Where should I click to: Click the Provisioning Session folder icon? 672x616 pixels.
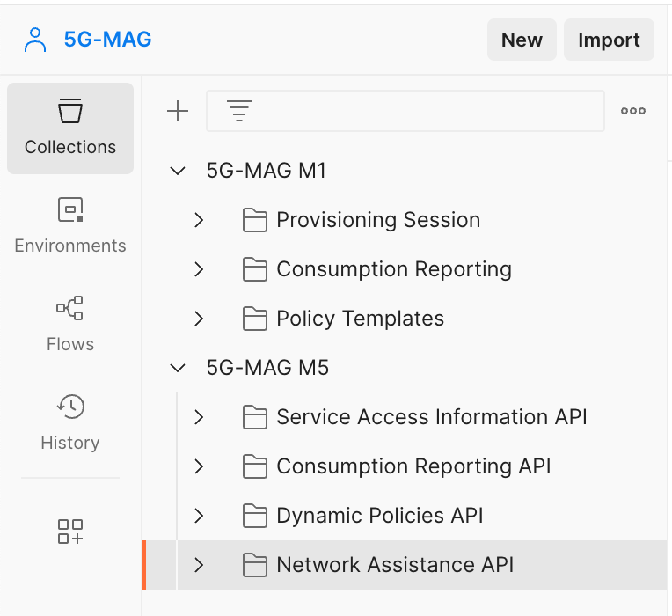(255, 220)
